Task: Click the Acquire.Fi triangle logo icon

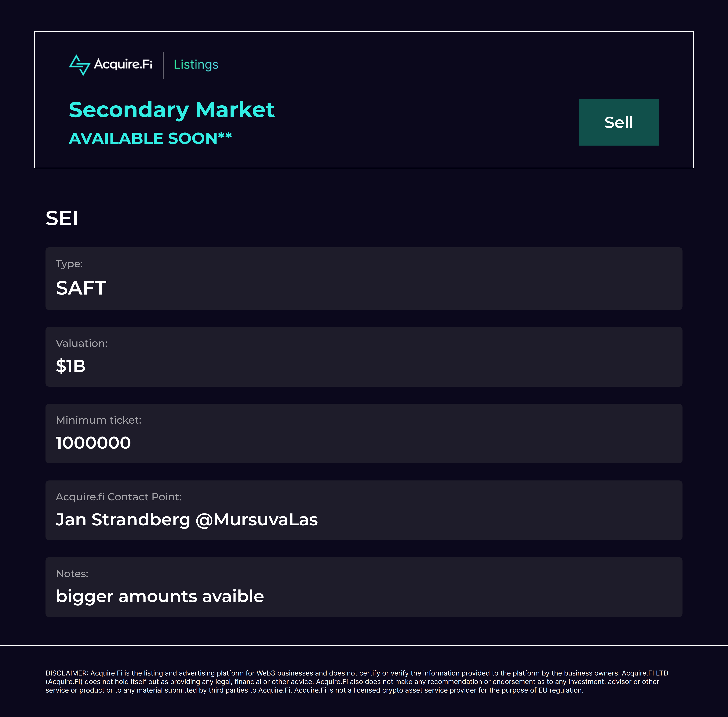Action: click(x=79, y=65)
